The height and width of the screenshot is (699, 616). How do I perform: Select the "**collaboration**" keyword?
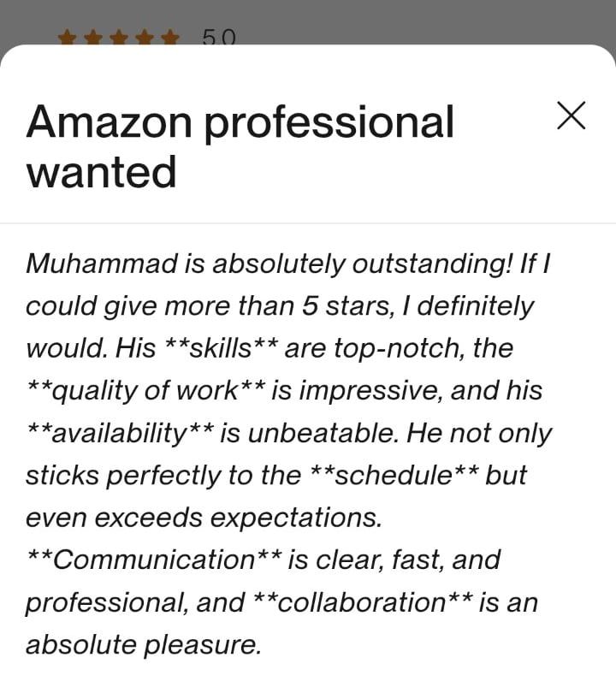[x=363, y=602]
